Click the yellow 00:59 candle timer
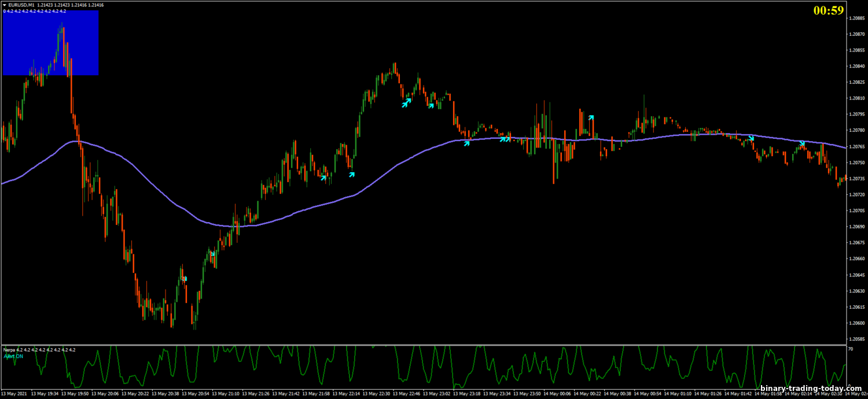This screenshot has height=399, width=868. [828, 10]
